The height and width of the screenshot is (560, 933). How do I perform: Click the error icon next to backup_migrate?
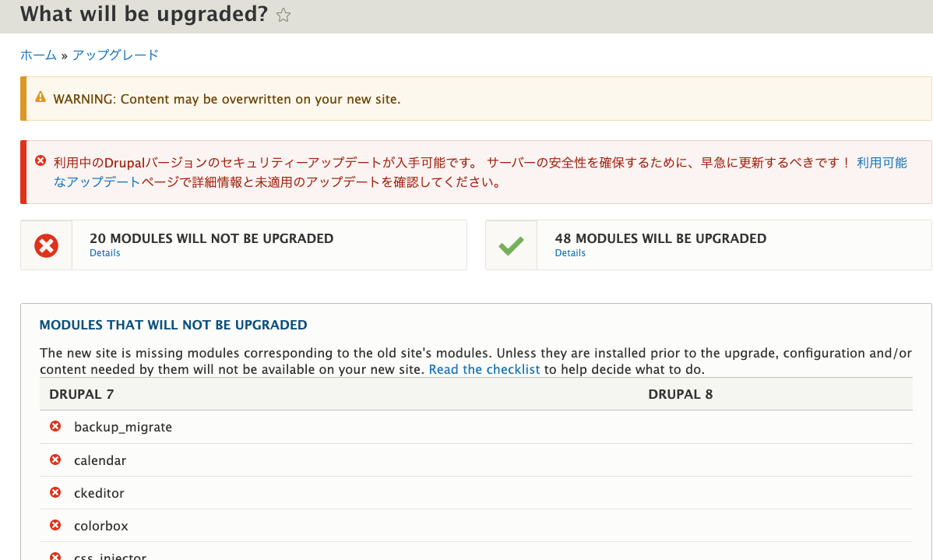click(55, 427)
